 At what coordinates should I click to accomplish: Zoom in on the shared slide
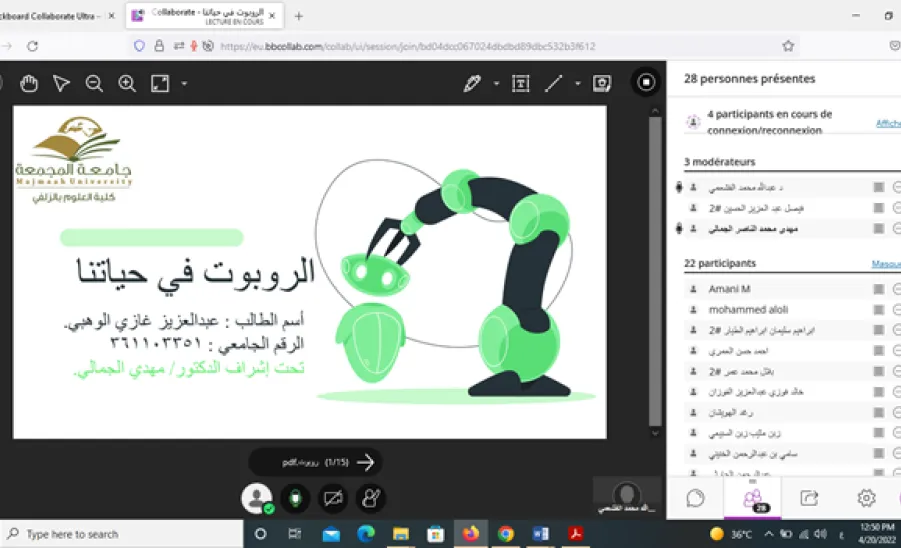point(127,84)
